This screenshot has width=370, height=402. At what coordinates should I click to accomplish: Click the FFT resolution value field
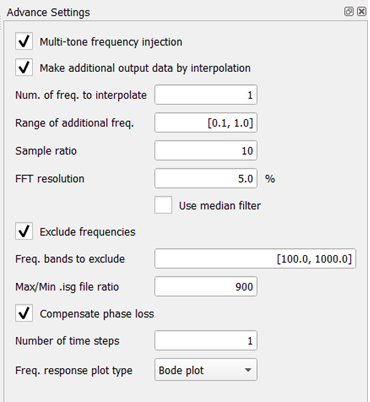point(206,178)
